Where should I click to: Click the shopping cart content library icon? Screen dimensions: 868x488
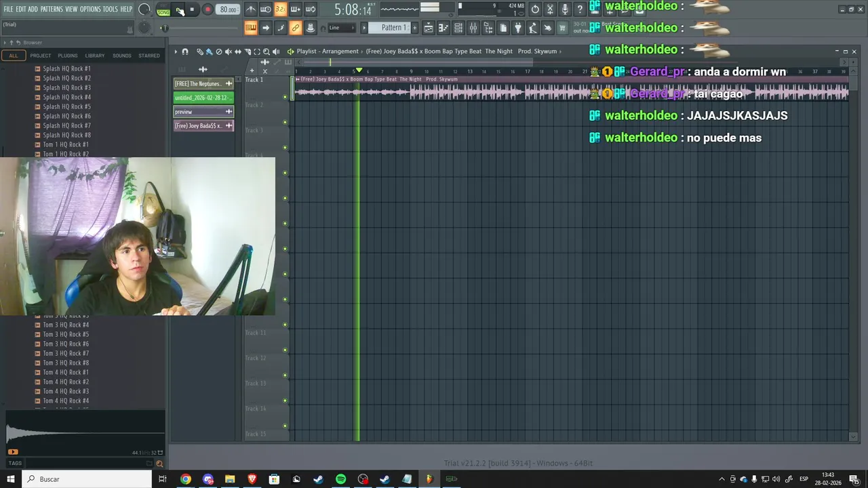pos(562,28)
